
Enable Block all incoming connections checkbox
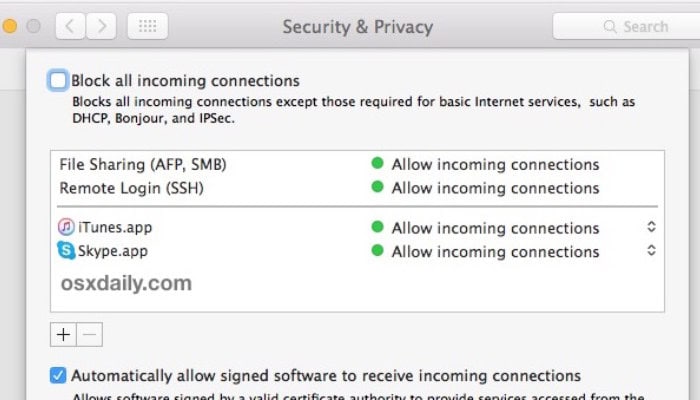click(58, 81)
